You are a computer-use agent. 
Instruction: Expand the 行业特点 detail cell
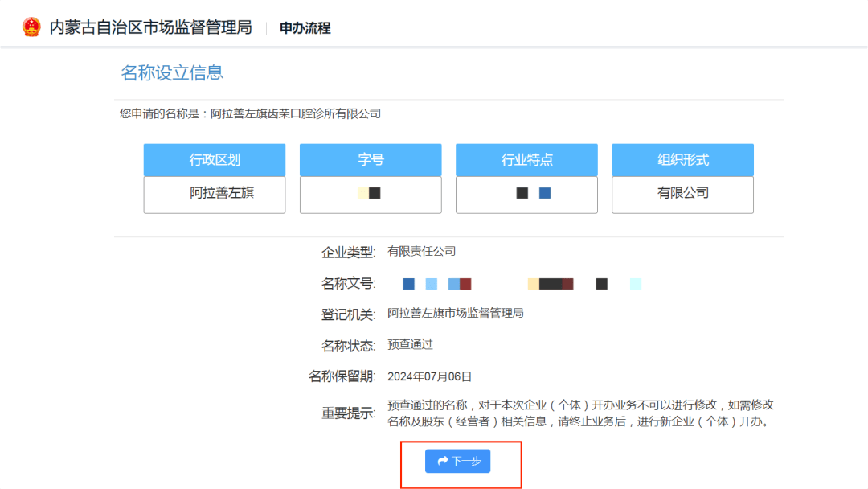point(526,193)
